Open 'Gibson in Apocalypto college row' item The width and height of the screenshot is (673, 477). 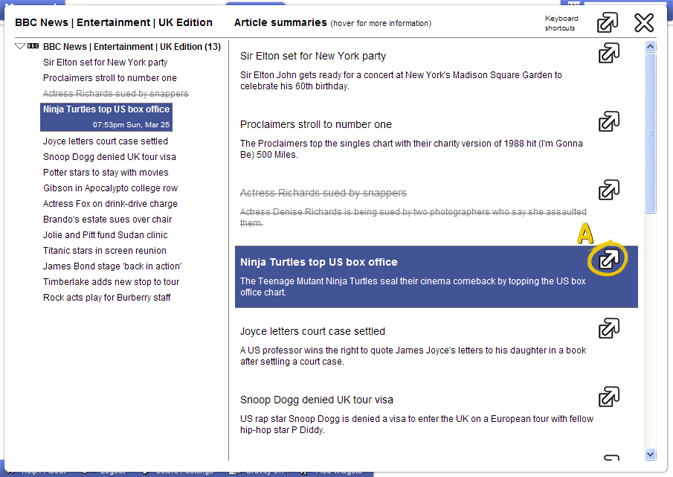point(110,188)
